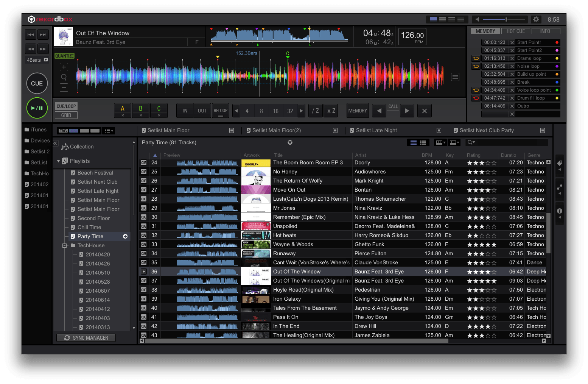Zoom in waveform with plus icon

[x=64, y=67]
